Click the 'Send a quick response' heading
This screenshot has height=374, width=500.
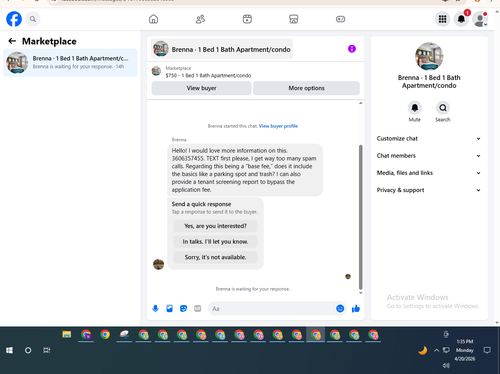click(x=201, y=204)
